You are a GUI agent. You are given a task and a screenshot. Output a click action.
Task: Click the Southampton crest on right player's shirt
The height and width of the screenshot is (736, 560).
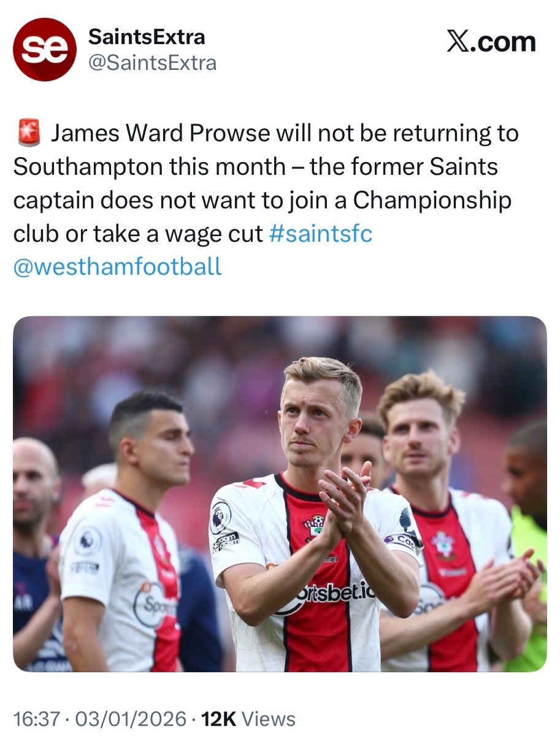(443, 544)
